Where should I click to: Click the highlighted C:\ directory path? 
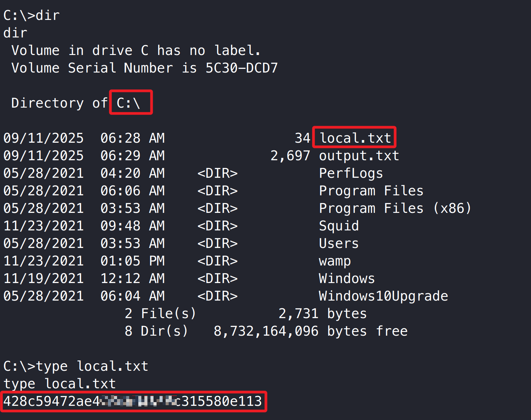tap(129, 103)
